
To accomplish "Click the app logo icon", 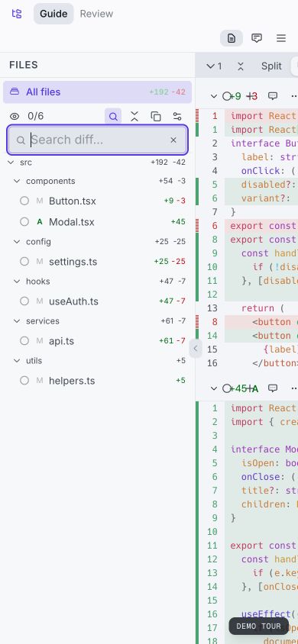I will tap(17, 14).
